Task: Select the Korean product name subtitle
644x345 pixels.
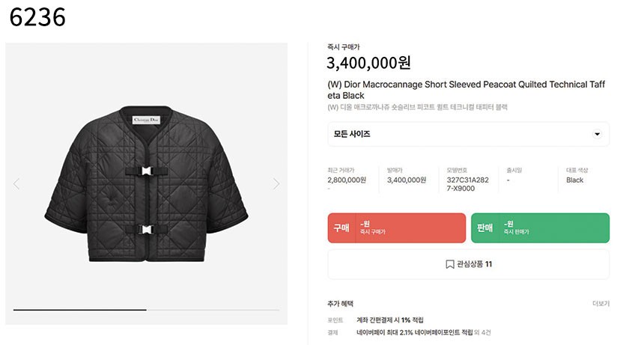Action: 418,108
